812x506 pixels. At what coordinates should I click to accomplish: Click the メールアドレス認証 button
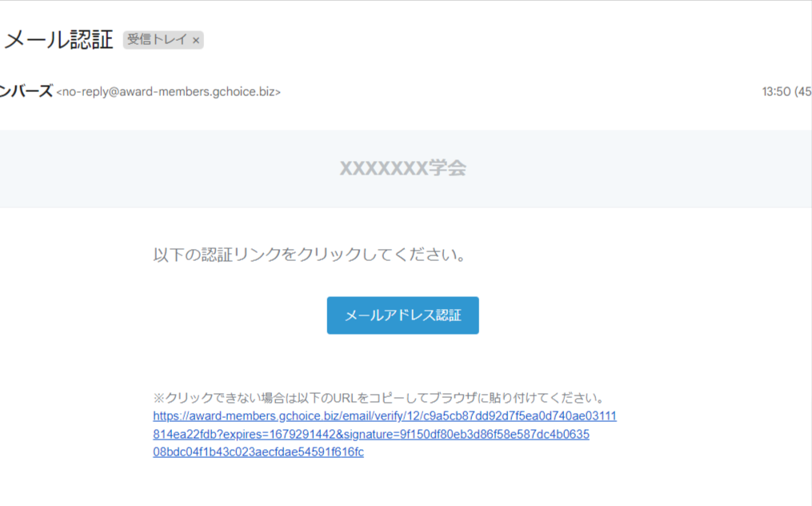click(403, 315)
